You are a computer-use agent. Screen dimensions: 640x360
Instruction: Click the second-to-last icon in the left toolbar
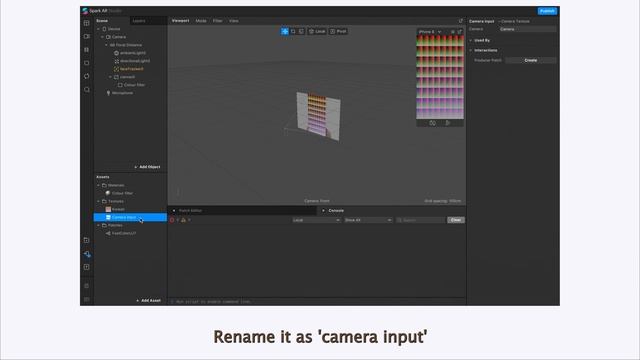[x=87, y=286]
